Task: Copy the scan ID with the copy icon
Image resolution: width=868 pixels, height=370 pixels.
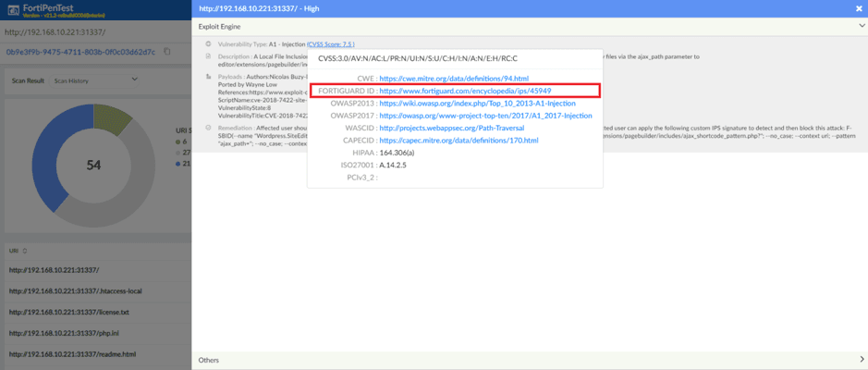Action: (167, 52)
